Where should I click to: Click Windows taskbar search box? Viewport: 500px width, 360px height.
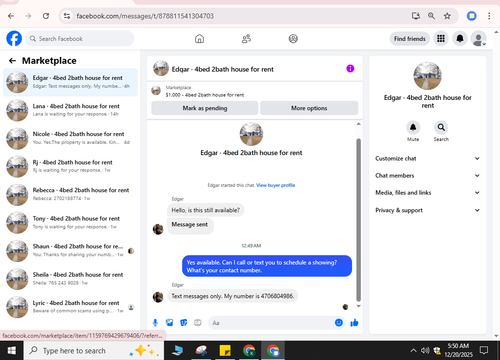[94, 351]
